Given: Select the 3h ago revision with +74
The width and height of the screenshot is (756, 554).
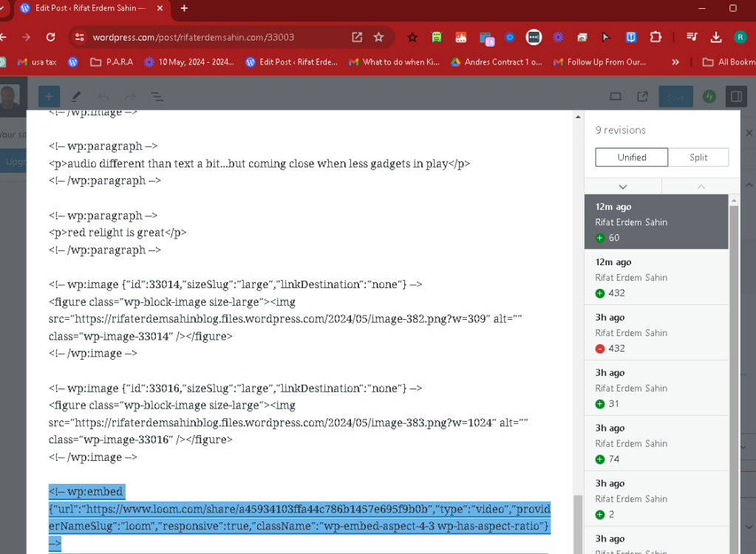Looking at the screenshot, I should click(656, 443).
